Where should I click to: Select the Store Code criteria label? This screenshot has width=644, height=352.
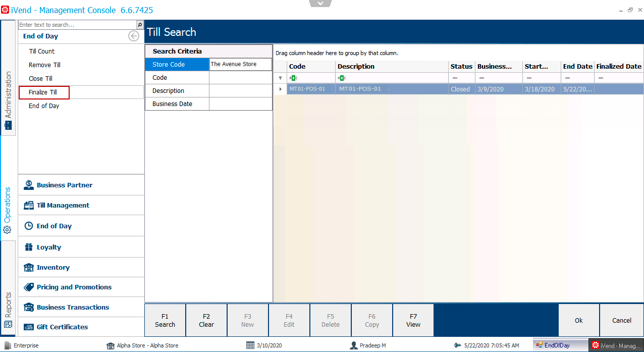177,64
